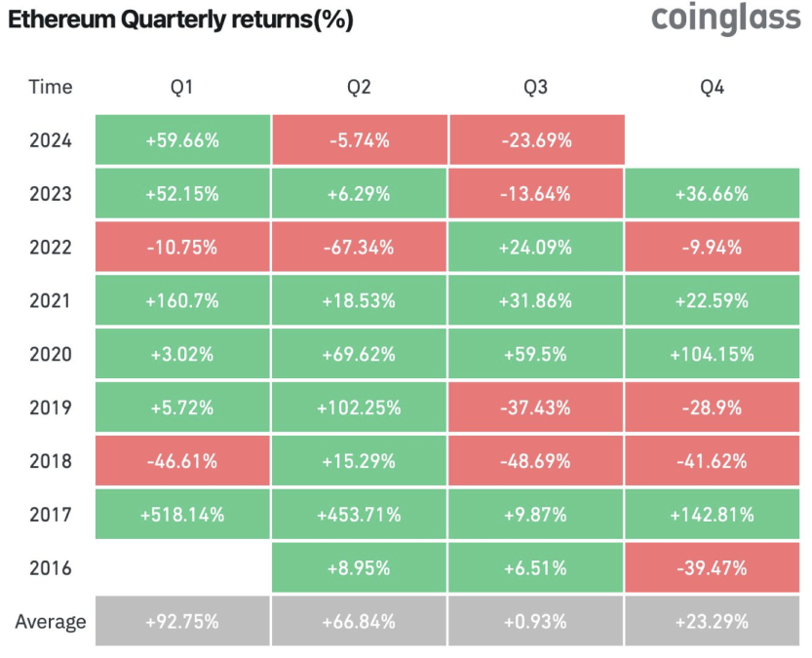Click the 2017 row year label

coord(51,515)
